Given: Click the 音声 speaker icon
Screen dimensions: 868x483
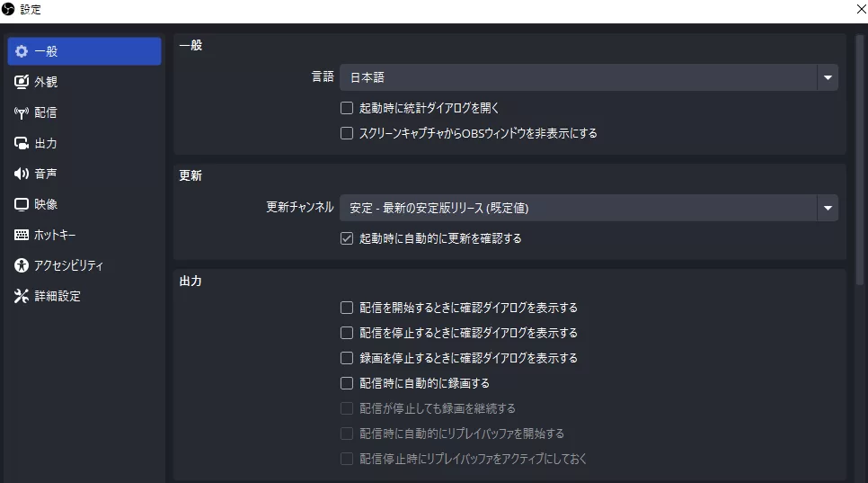Looking at the screenshot, I should click(x=22, y=174).
